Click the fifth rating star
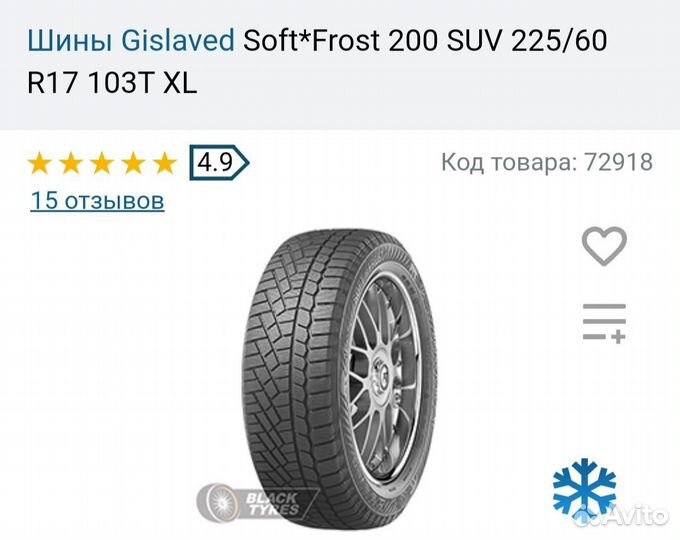680x540 pixels. click(165, 163)
